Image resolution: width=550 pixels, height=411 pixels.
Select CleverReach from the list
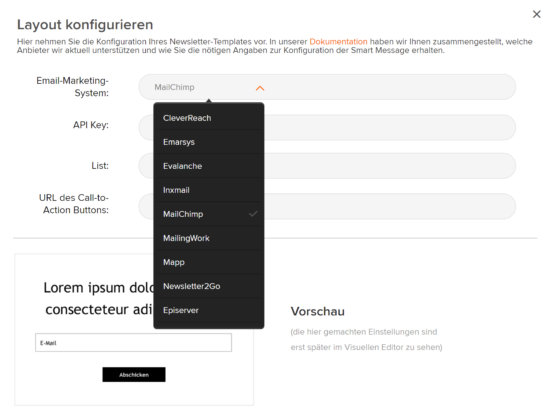(209, 118)
